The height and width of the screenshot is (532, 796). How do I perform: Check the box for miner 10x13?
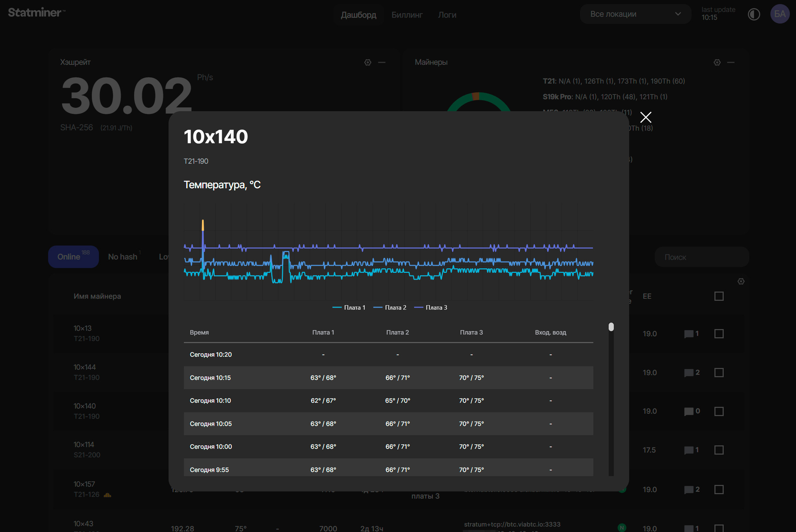coord(719,334)
